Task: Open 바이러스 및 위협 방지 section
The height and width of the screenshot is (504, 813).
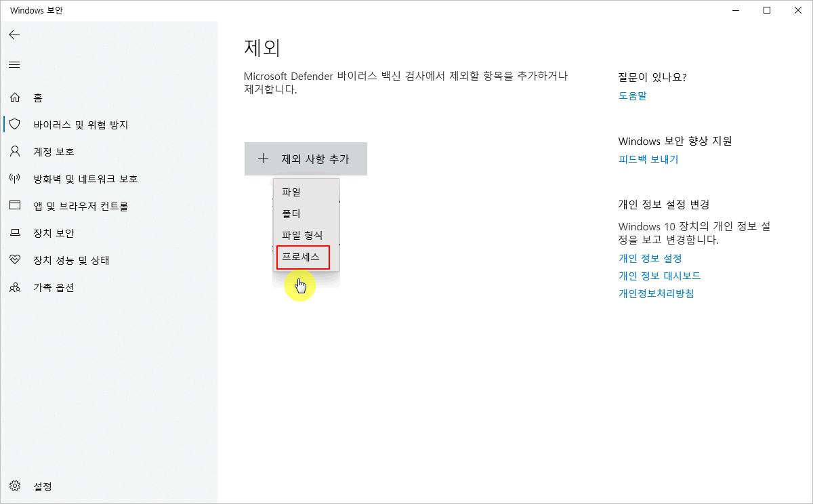Action: (108, 125)
